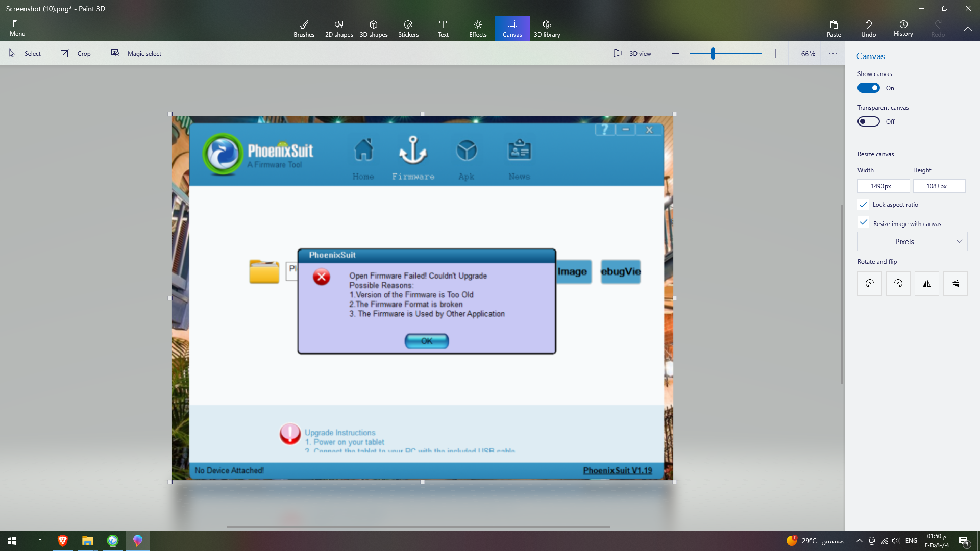Click the Effects icon

(x=478, y=29)
